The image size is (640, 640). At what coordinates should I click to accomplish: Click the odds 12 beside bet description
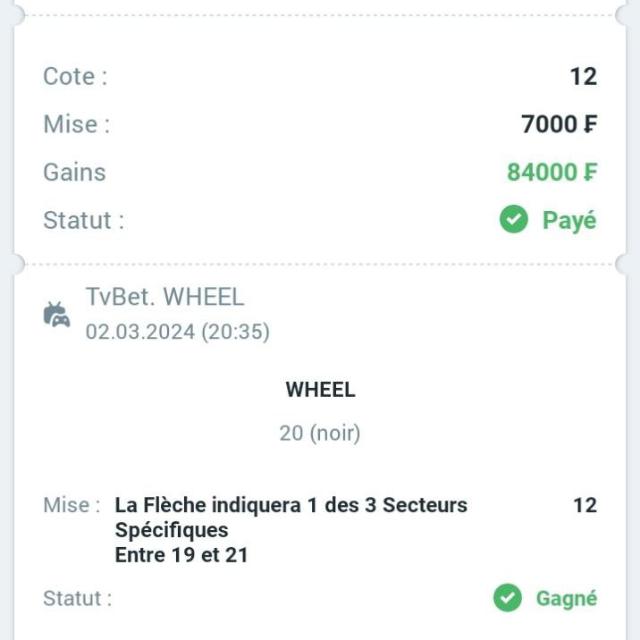tap(585, 505)
